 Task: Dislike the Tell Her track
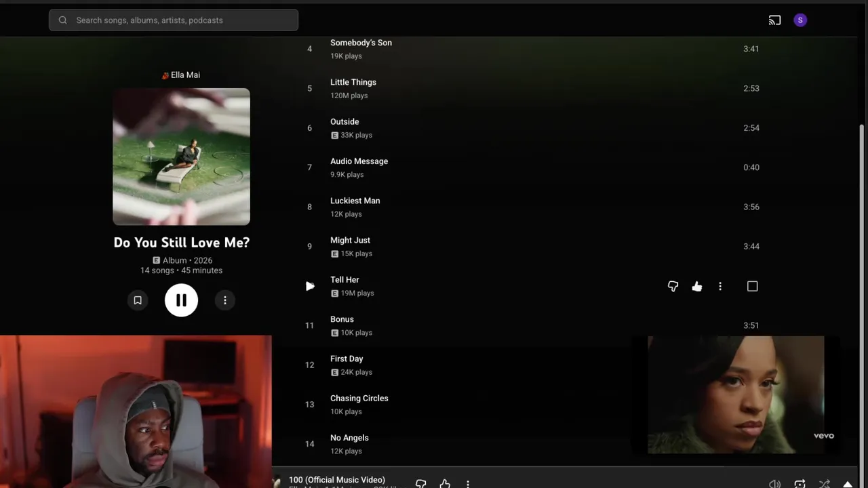click(x=673, y=286)
